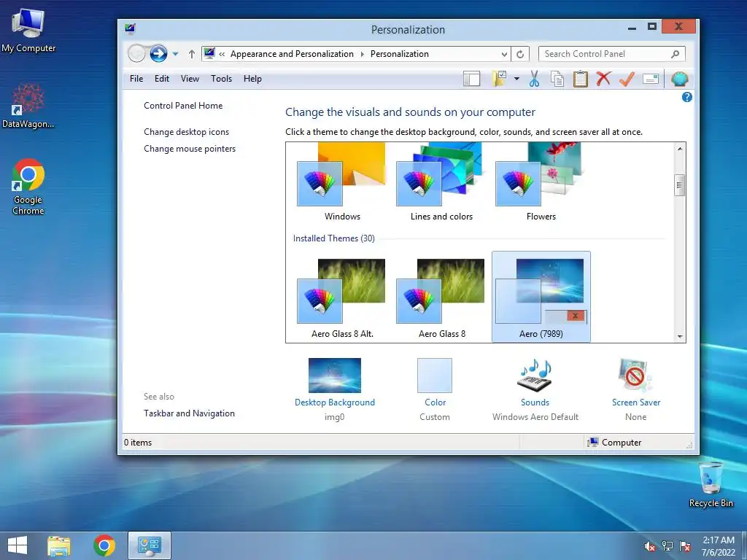Open Control Panel Home link
The image size is (747, 560).
pos(183,106)
